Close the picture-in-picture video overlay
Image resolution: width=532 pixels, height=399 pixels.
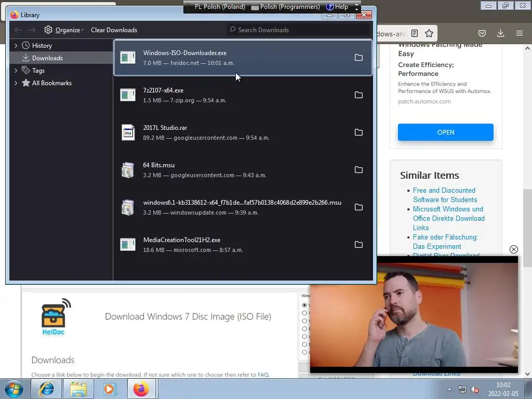click(x=514, y=249)
